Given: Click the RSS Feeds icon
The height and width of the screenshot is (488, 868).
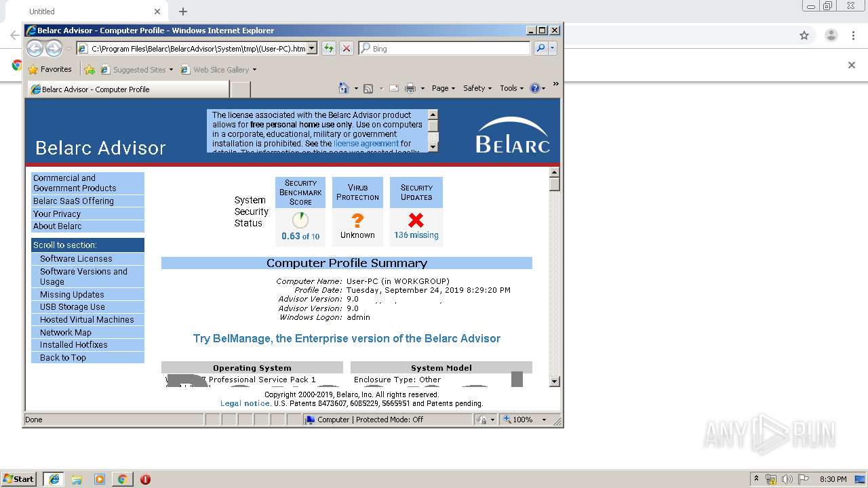Looking at the screenshot, I should 368,88.
